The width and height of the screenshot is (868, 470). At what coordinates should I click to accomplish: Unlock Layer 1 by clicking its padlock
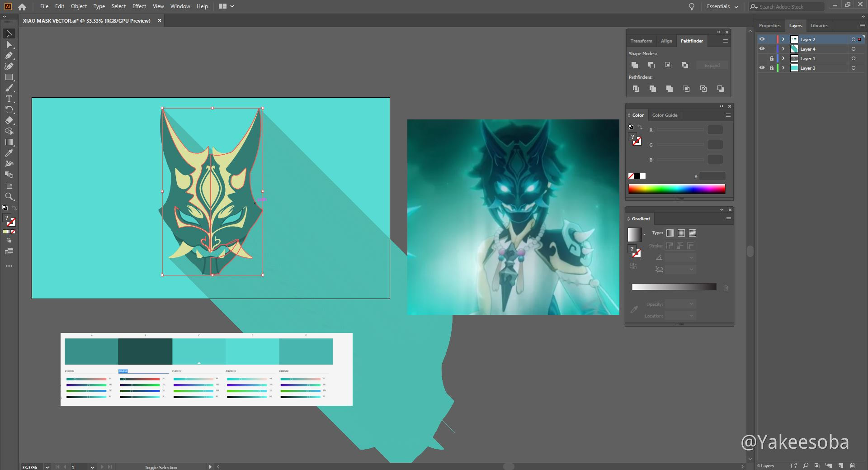[x=772, y=58]
